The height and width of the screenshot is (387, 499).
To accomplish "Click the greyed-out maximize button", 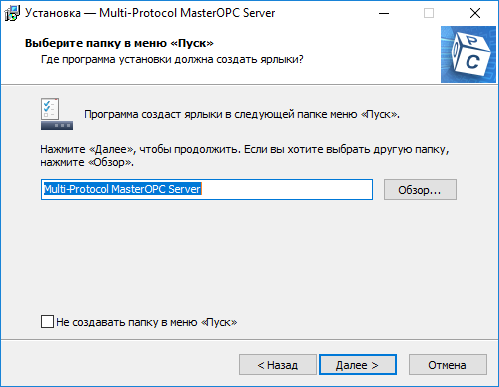I will [429, 13].
